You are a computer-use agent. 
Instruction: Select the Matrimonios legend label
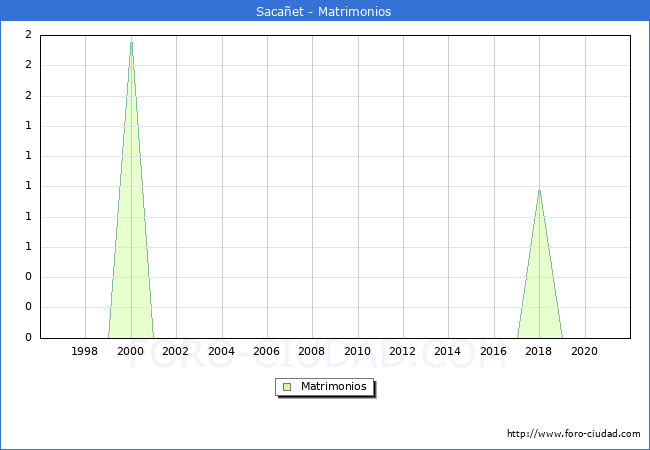334,386
